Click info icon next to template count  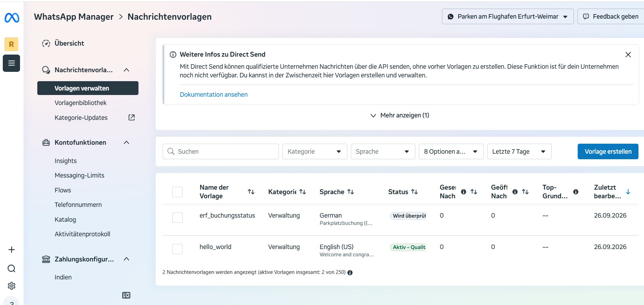point(350,273)
